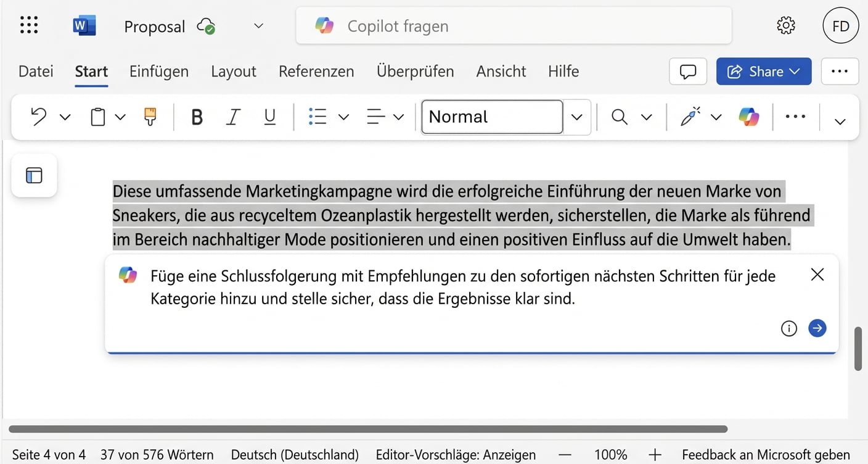The image size is (868, 464).
Task: Click the Settings gear icon
Action: [785, 25]
